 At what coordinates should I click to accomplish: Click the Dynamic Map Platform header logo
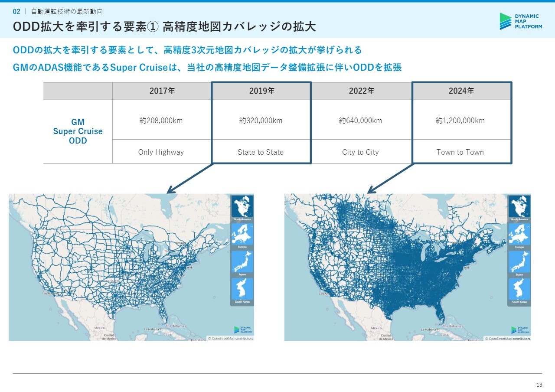coord(521,21)
